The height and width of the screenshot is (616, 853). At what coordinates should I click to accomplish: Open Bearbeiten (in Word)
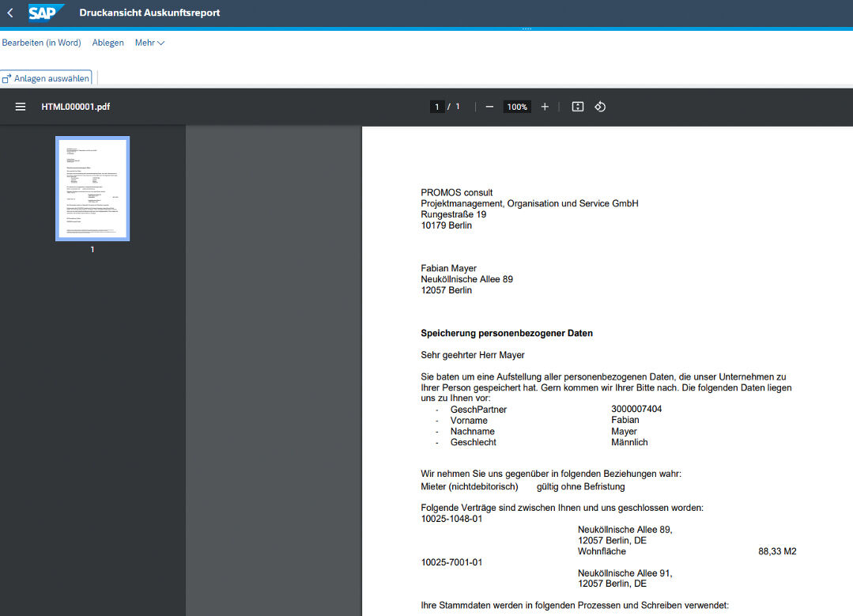(41, 43)
